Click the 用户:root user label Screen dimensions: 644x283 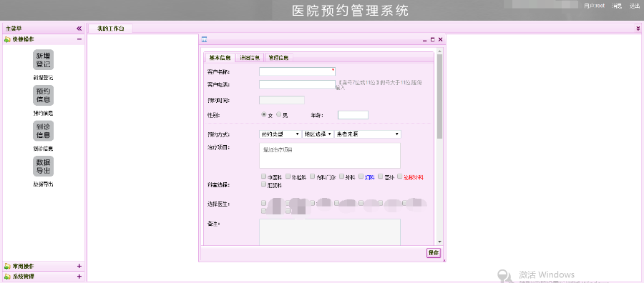[x=595, y=6]
